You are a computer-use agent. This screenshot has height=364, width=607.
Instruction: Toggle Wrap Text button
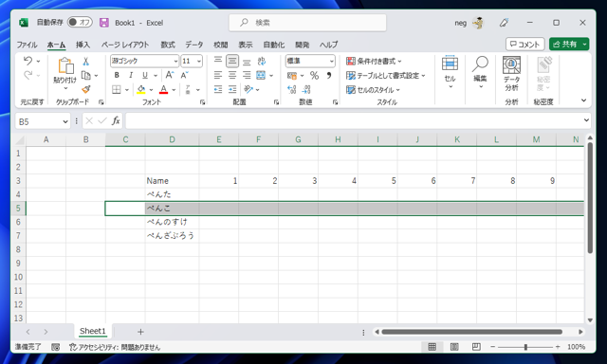click(x=262, y=61)
